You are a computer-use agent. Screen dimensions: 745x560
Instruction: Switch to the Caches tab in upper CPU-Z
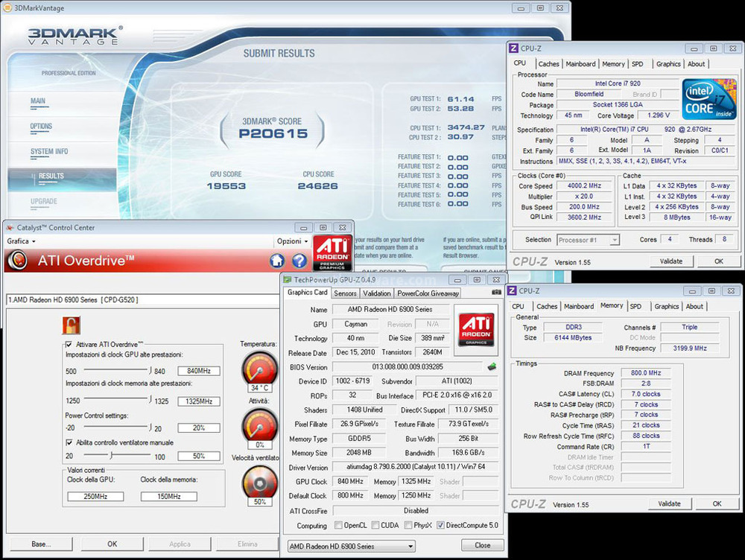click(x=549, y=63)
